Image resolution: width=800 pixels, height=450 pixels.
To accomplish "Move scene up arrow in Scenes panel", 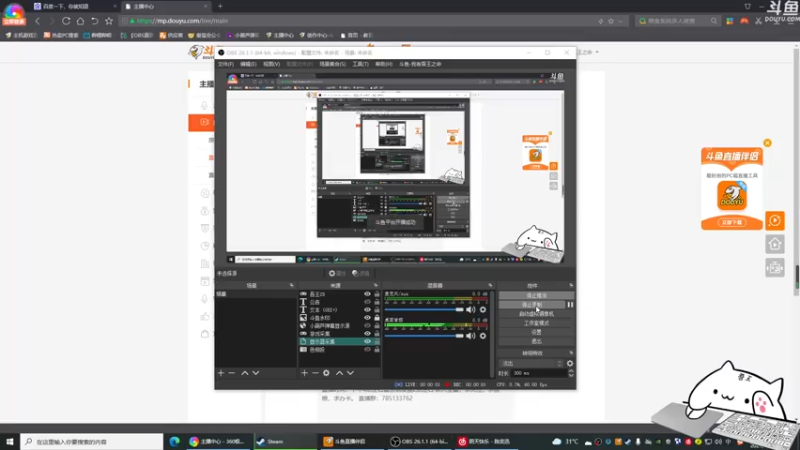I will pos(245,373).
